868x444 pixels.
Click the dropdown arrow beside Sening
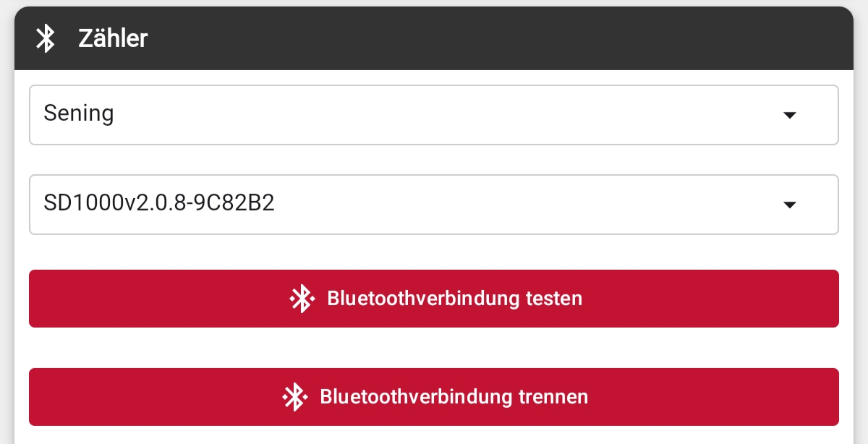(790, 114)
